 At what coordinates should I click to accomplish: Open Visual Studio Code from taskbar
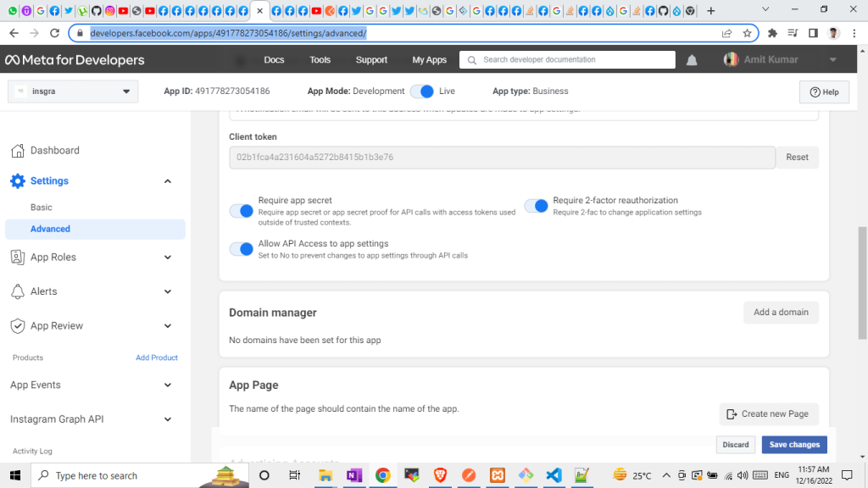pos(554,475)
